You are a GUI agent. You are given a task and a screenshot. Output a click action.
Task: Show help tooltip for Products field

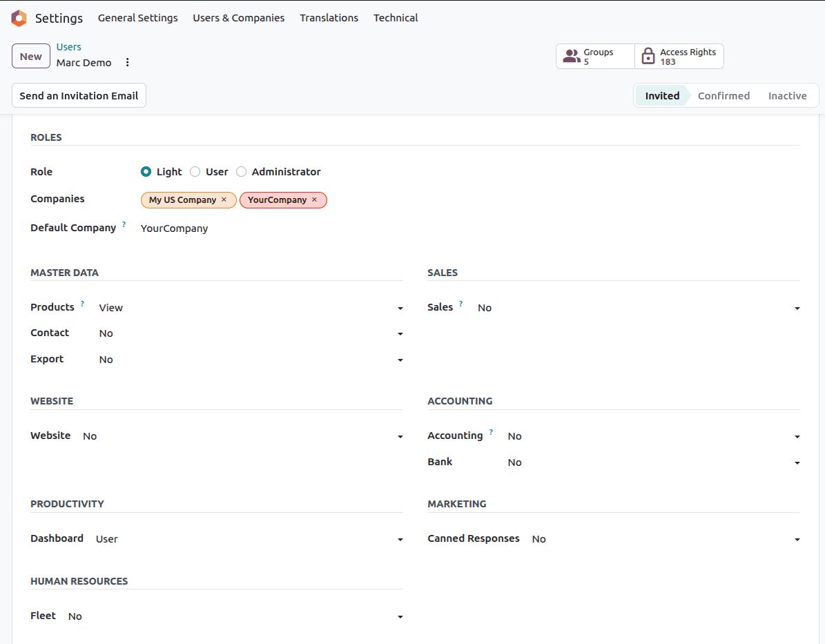coord(83,304)
